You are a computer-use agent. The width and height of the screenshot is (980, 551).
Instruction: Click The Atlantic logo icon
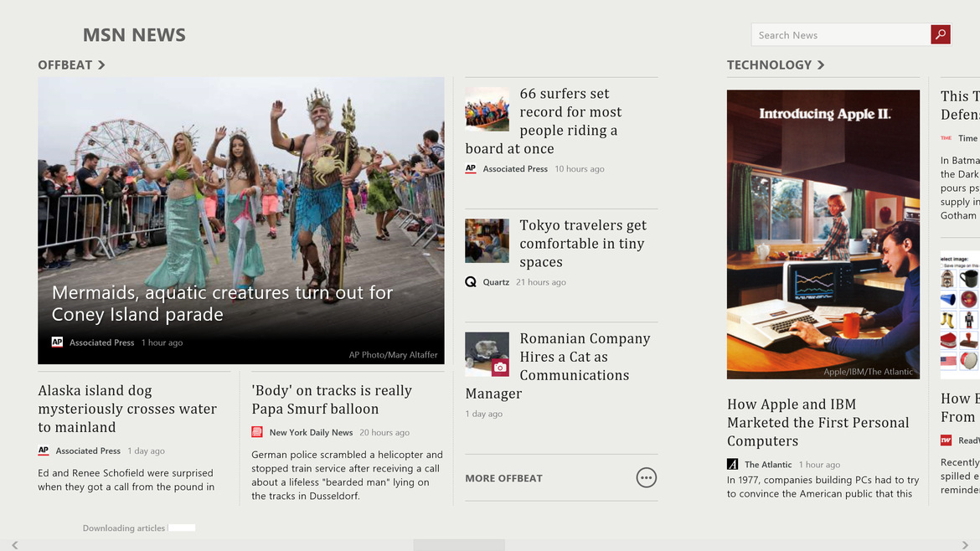click(x=733, y=464)
